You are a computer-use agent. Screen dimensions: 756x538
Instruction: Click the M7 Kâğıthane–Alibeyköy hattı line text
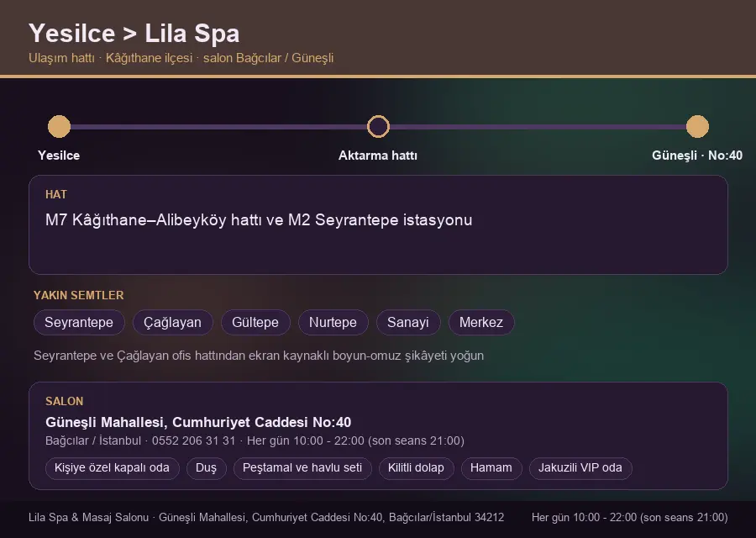pos(259,220)
